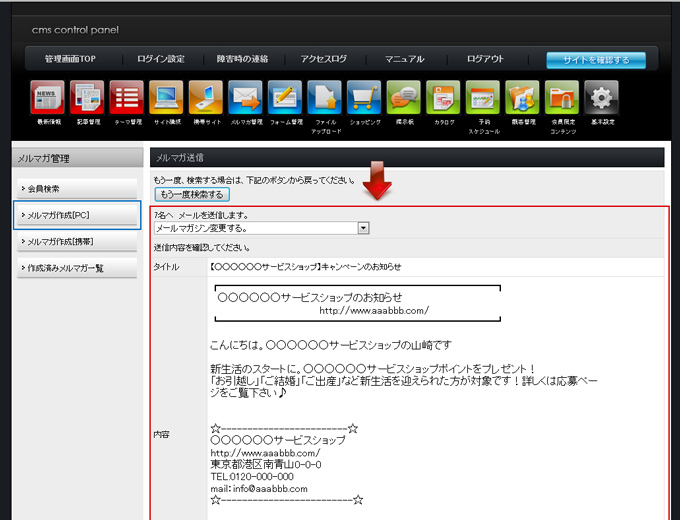Open the フォーム管理 form icon
Viewport: 680px width, 520px height.
pos(285,98)
